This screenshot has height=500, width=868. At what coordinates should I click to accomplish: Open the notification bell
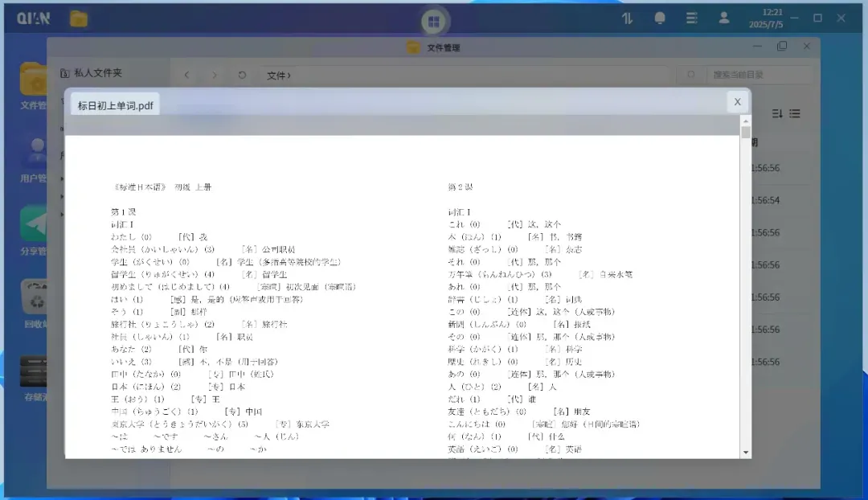coord(659,18)
